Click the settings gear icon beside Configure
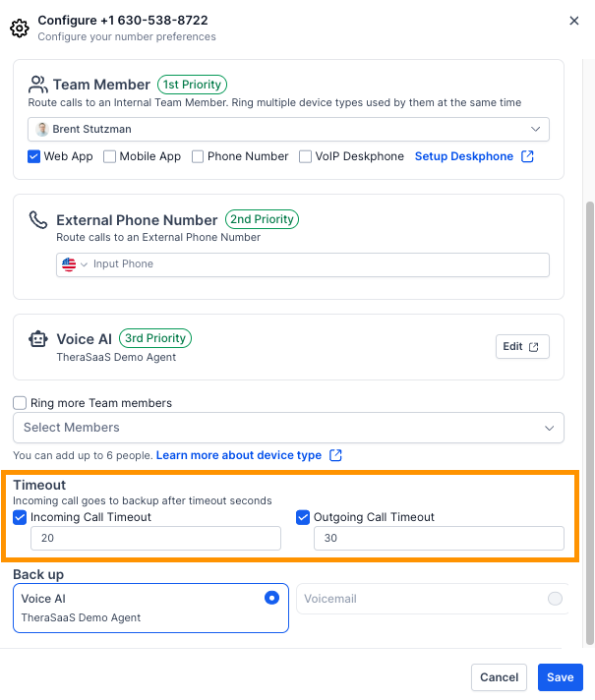 [20, 29]
